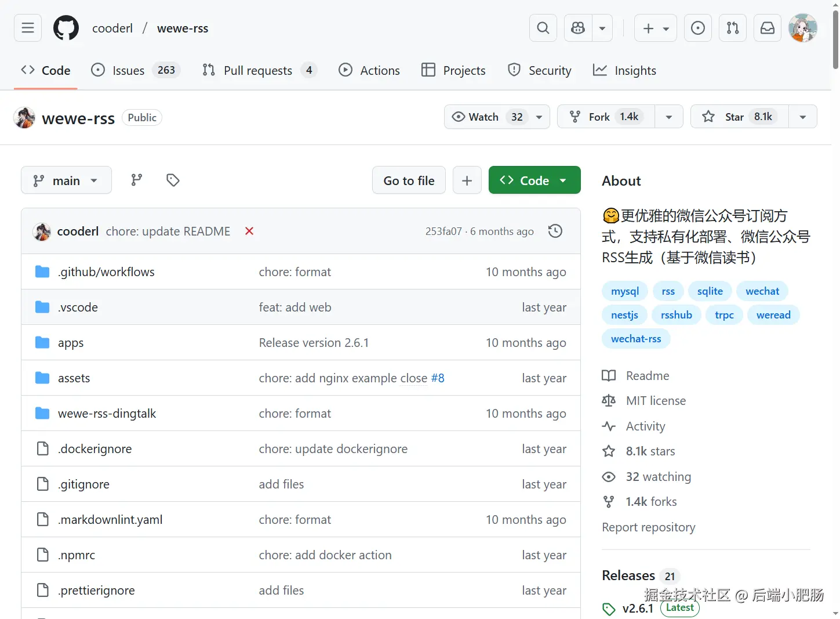
Task: Click the cooderl owner link in breadcrumb
Action: point(112,28)
